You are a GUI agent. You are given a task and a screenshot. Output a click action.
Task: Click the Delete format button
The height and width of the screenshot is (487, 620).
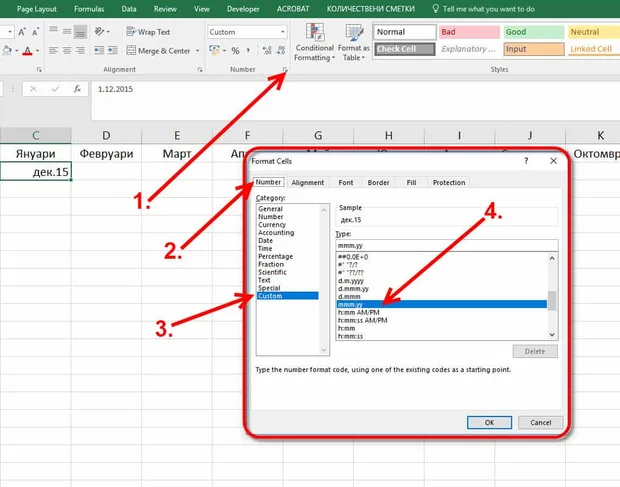[535, 351]
